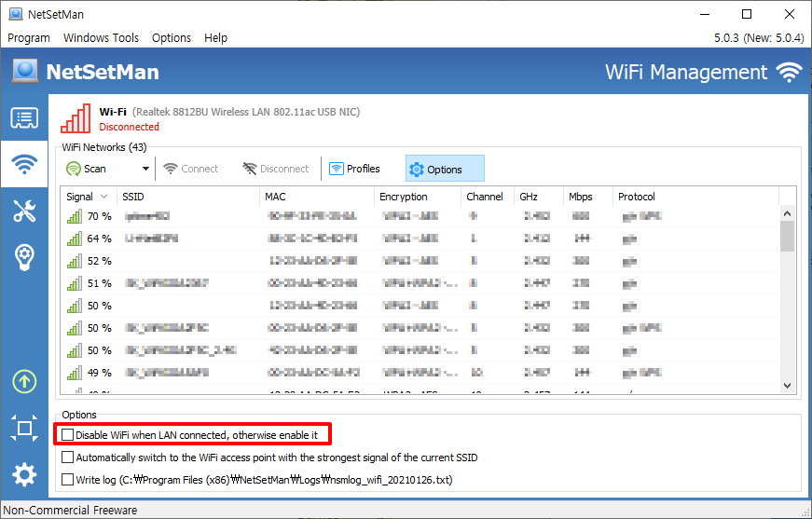Sort by the Protocol column header
This screenshot has height=519, width=812.
click(695, 197)
